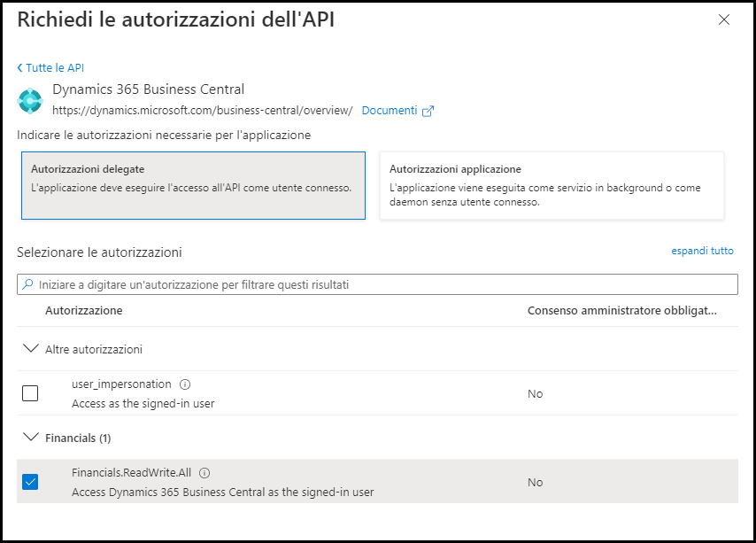Click the Autorizzazione column header

pos(83,310)
